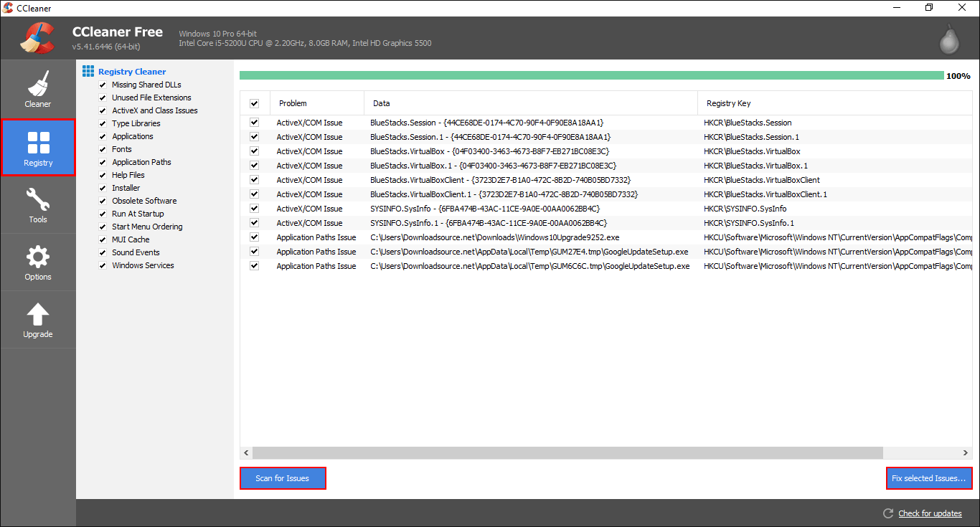980x527 pixels.
Task: Toggle Run At Startup checkbox
Action: [103, 214]
